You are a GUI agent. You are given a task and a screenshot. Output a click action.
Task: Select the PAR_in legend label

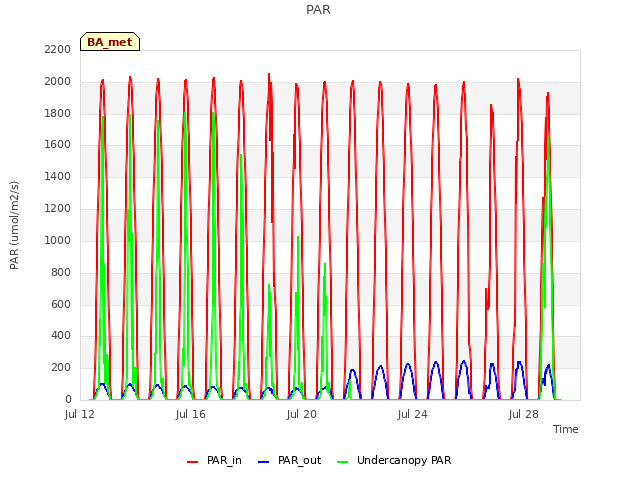[224, 460]
